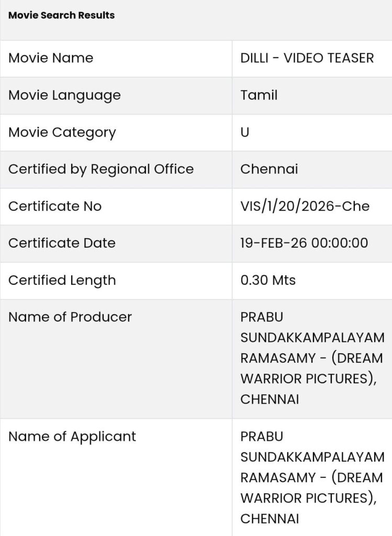Click the 'Certificate Date' label
This screenshot has width=392, height=536.
tap(62, 243)
